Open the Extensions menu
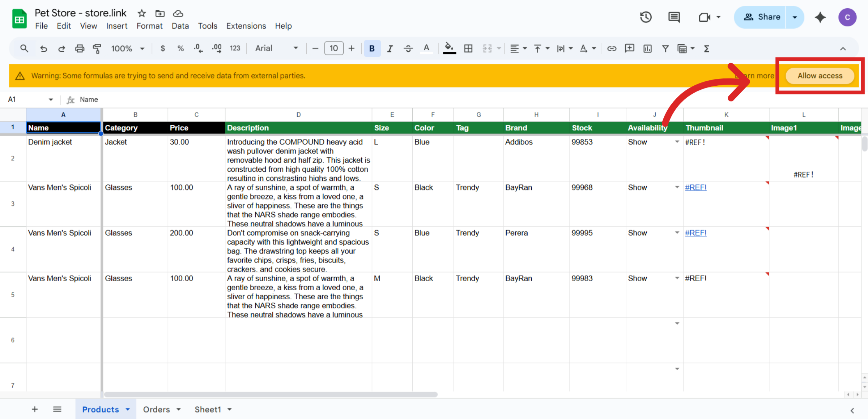Image resolution: width=868 pixels, height=419 pixels. (x=246, y=26)
